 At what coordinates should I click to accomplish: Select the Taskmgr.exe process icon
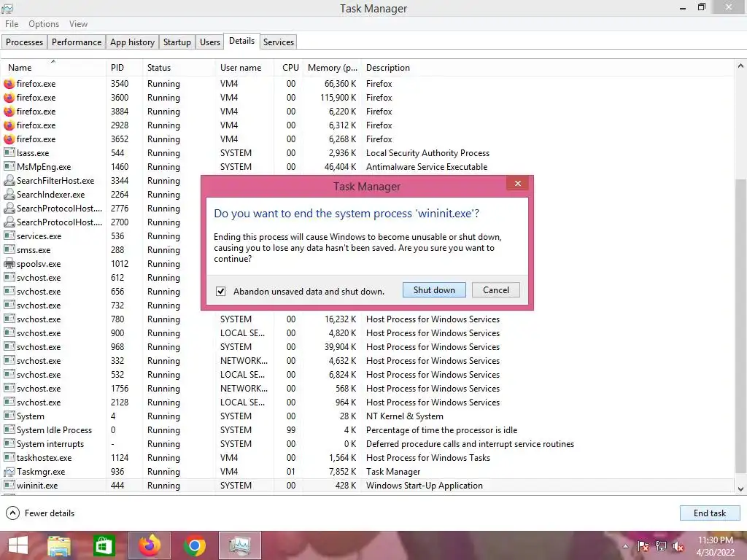9,472
